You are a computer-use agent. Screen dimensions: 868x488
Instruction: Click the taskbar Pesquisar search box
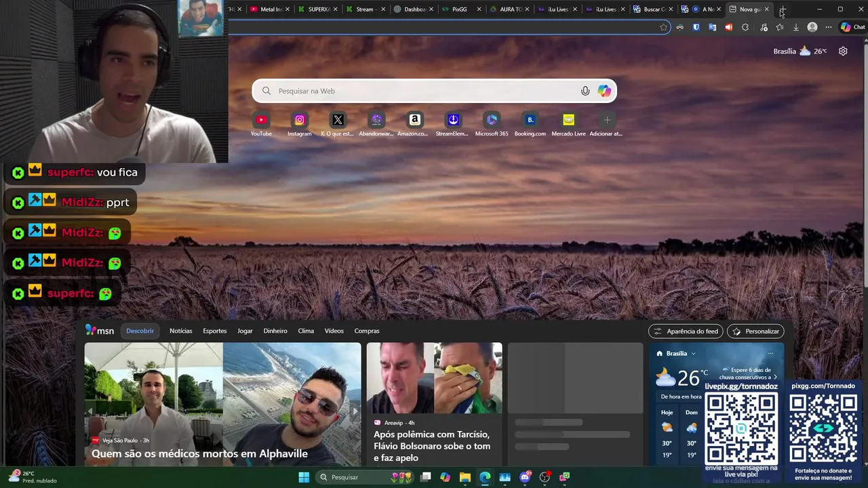point(366,477)
